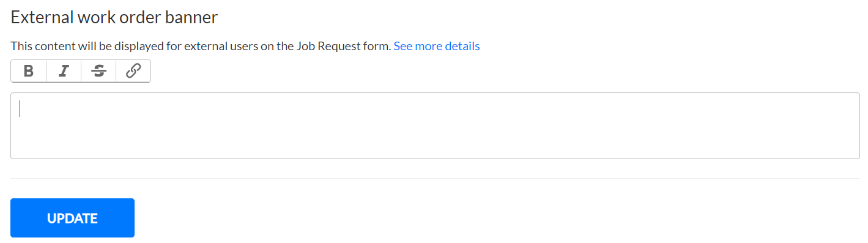Click the External work order banner heading

click(114, 17)
